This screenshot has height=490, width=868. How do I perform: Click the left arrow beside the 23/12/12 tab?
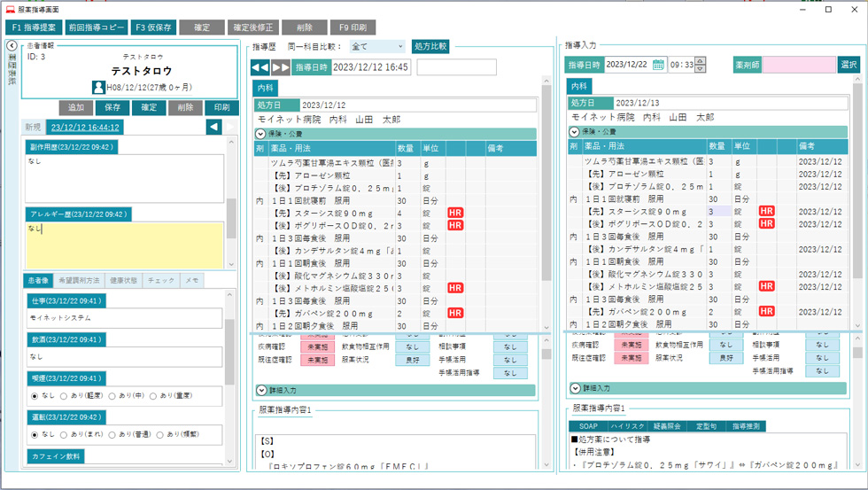[x=213, y=127]
